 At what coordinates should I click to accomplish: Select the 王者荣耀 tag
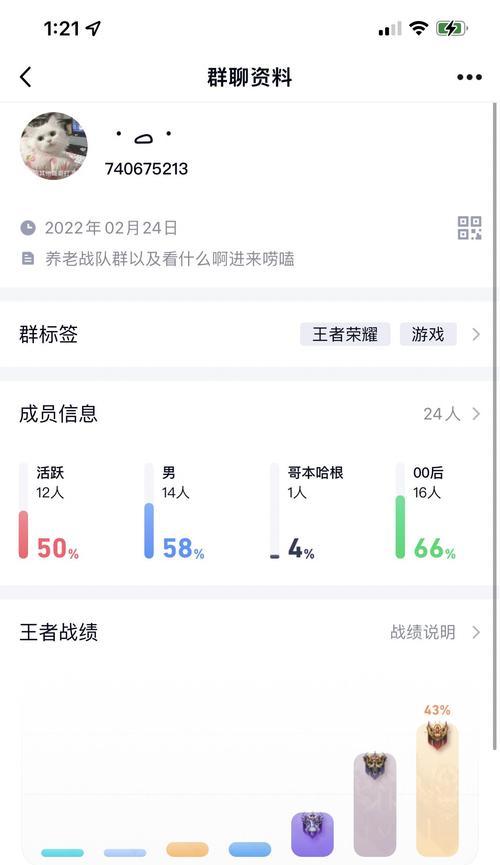click(345, 334)
